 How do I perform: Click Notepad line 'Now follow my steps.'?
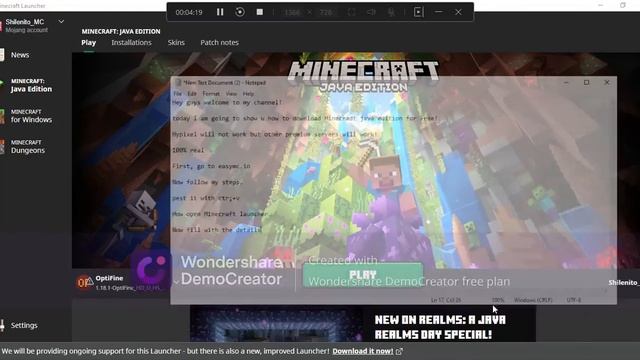(208, 182)
